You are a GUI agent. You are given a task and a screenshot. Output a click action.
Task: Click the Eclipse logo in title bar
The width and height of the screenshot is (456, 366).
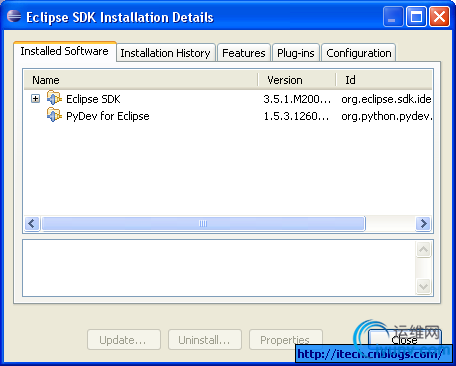tap(14, 16)
